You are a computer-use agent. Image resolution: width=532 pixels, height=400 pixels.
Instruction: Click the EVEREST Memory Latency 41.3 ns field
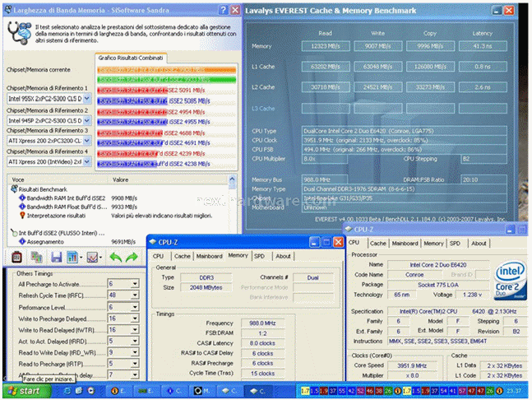pyautogui.click(x=483, y=46)
